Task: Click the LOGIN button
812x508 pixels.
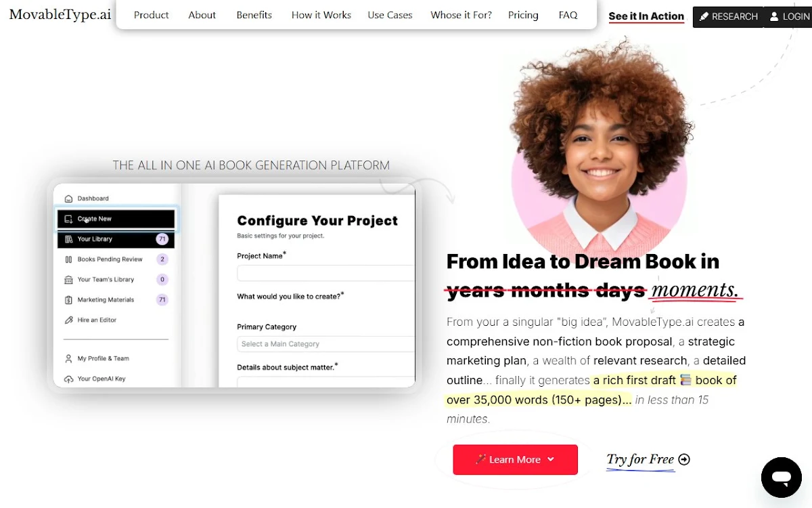Action: point(788,16)
